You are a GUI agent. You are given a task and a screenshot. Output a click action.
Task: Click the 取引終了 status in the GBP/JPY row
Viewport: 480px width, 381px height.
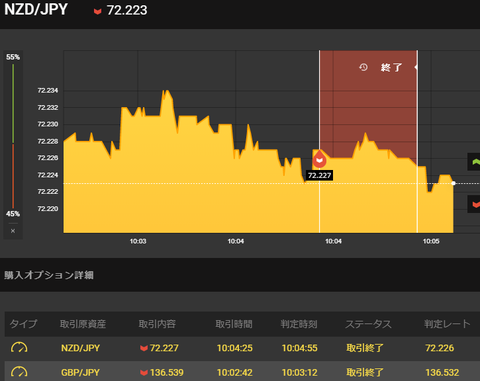pyautogui.click(x=365, y=372)
